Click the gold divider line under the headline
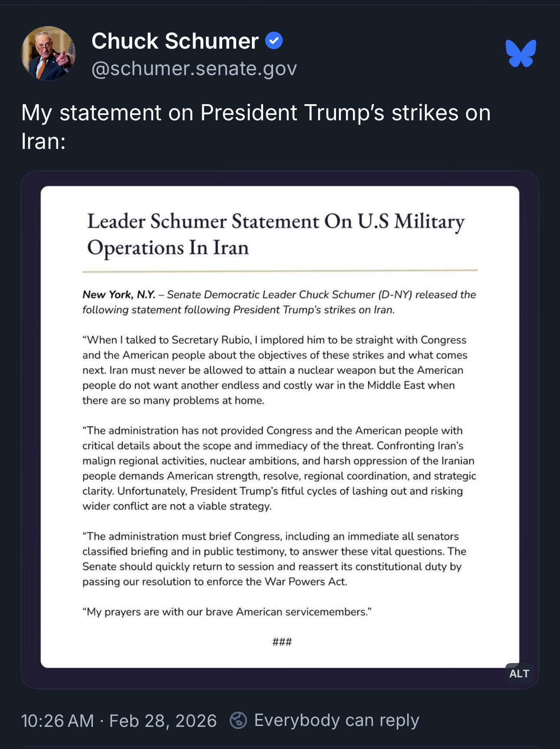The image size is (560, 749). tap(280, 271)
